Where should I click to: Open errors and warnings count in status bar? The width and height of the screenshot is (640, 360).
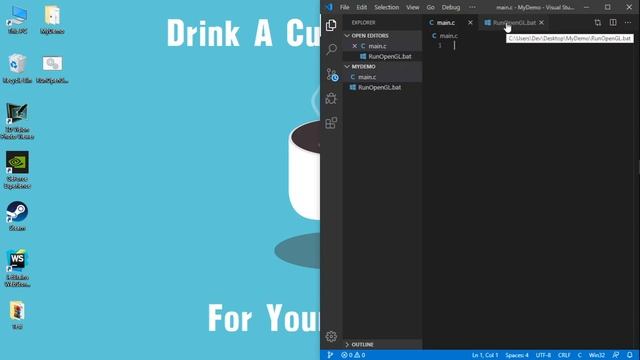353,355
